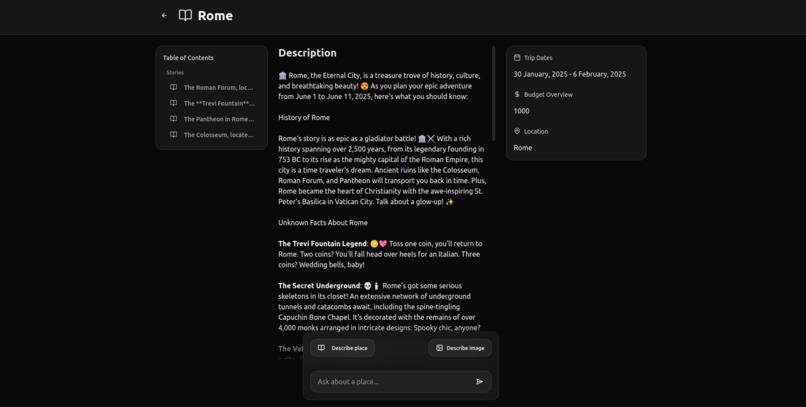
Task: Go to The Colosseum story entry
Action: [x=212, y=135]
